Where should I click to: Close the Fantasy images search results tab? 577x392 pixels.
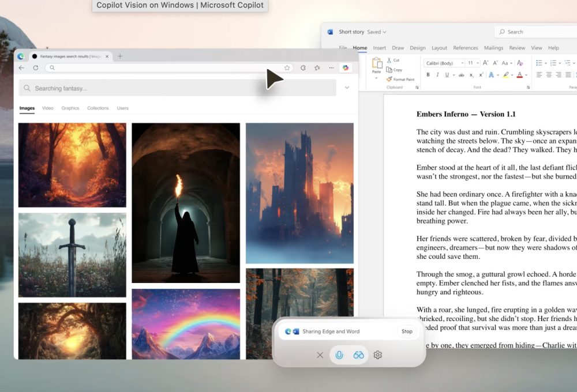click(x=107, y=56)
